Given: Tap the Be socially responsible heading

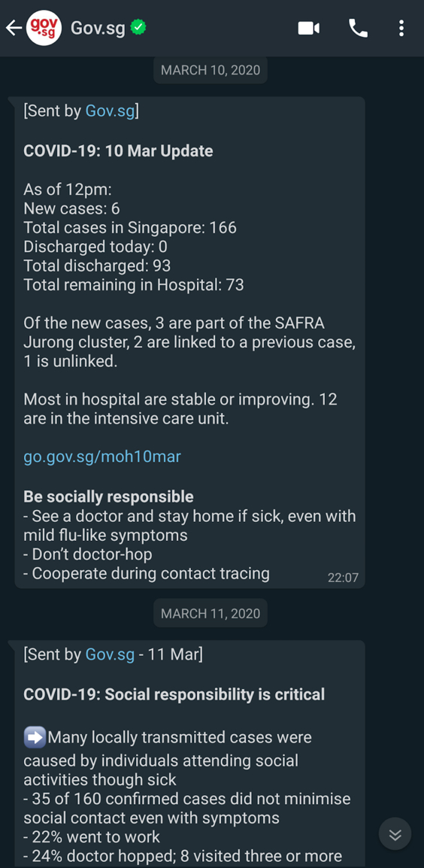Looking at the screenshot, I should [x=108, y=496].
